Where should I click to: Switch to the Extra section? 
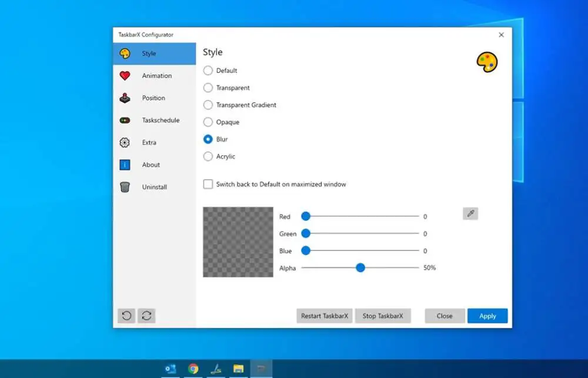tap(155, 142)
